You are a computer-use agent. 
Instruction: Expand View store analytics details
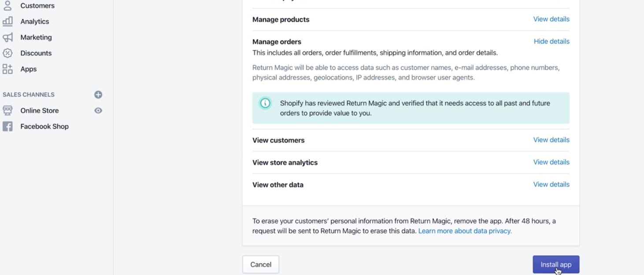point(551,162)
